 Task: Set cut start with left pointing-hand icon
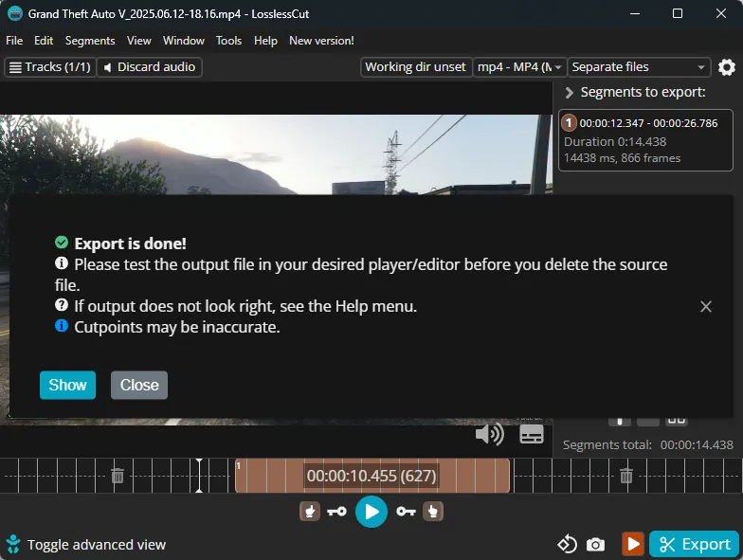309,512
